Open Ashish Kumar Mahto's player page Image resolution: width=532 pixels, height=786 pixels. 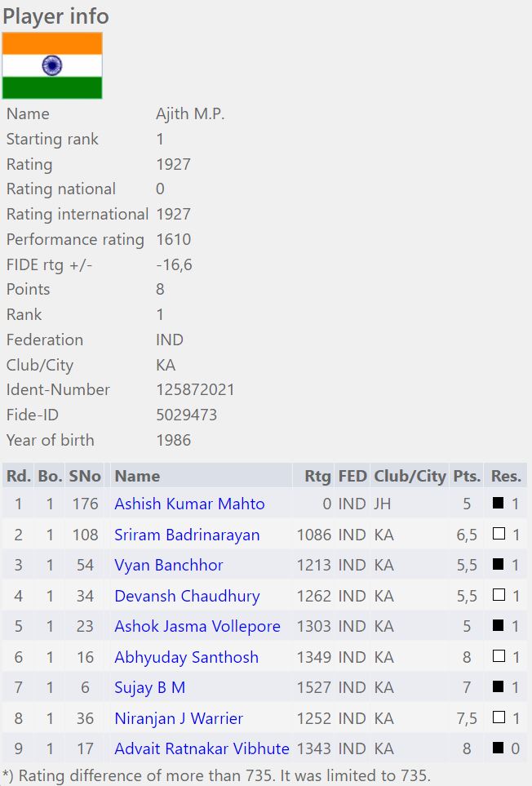189,504
